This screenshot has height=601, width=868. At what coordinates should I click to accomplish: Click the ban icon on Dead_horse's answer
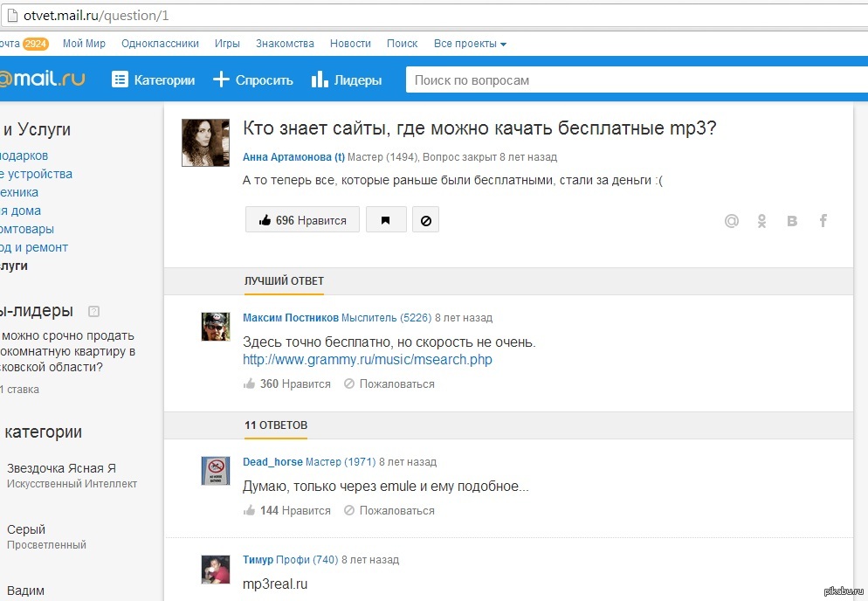348,510
